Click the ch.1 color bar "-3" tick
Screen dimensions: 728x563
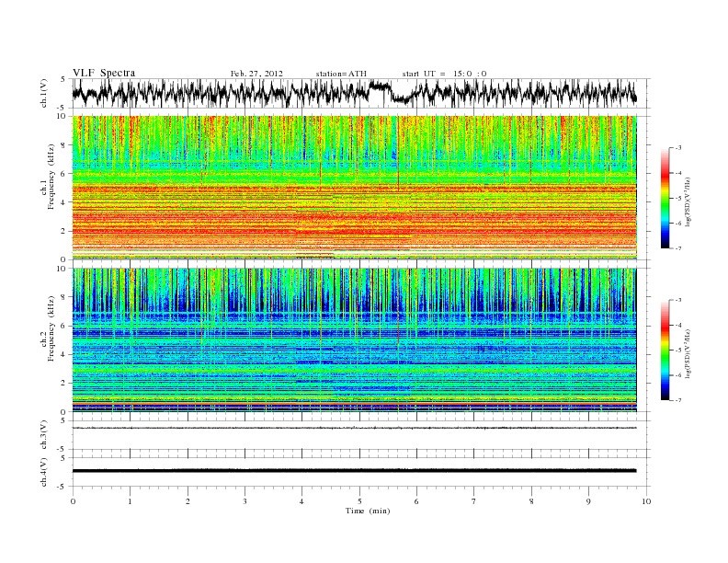(x=678, y=148)
